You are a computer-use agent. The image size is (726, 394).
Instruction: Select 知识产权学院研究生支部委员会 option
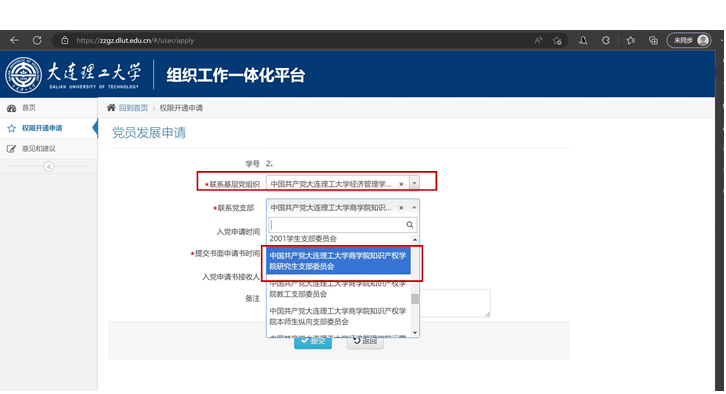[339, 261]
